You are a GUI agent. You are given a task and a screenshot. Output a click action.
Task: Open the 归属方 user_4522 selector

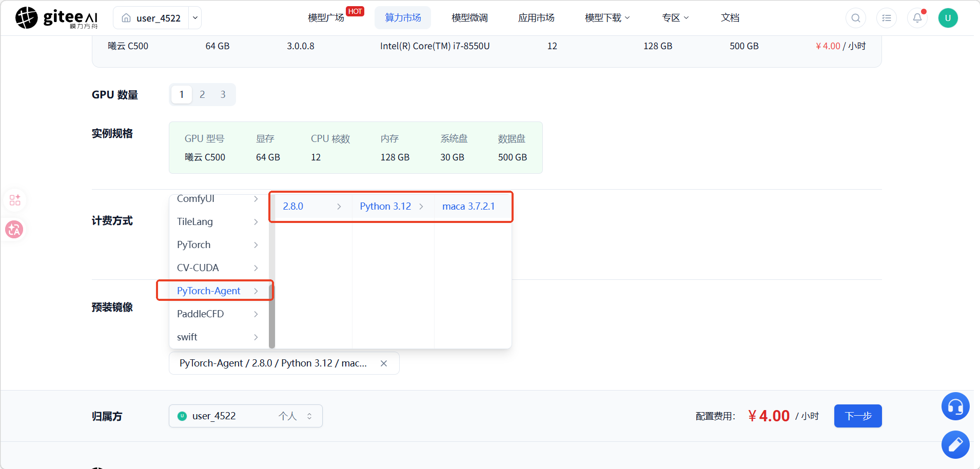246,416
